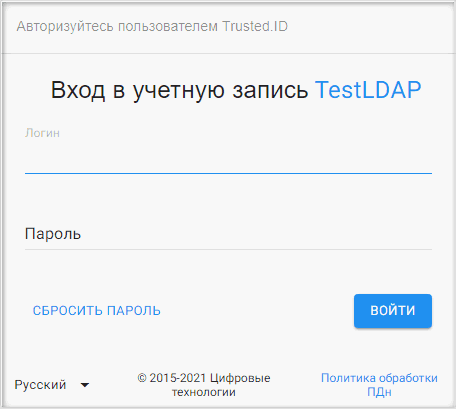Select the word Русский in language selector

[40, 385]
